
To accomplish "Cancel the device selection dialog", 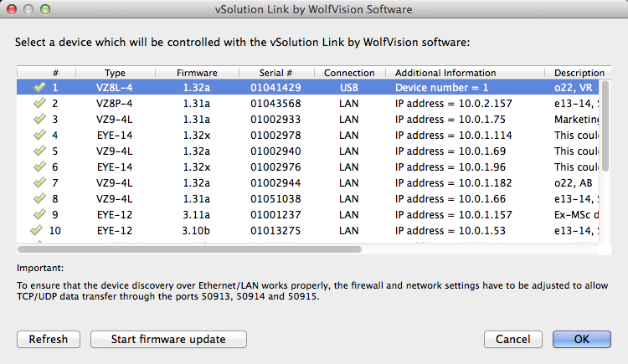I will pyautogui.click(x=512, y=339).
